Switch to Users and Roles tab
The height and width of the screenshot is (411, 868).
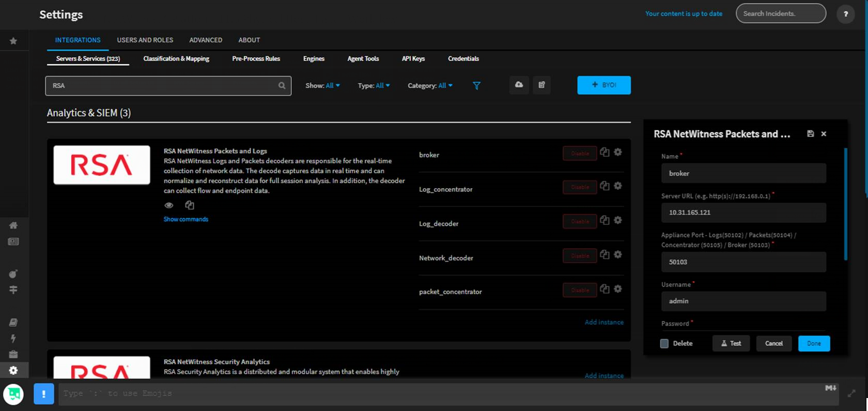tap(145, 40)
